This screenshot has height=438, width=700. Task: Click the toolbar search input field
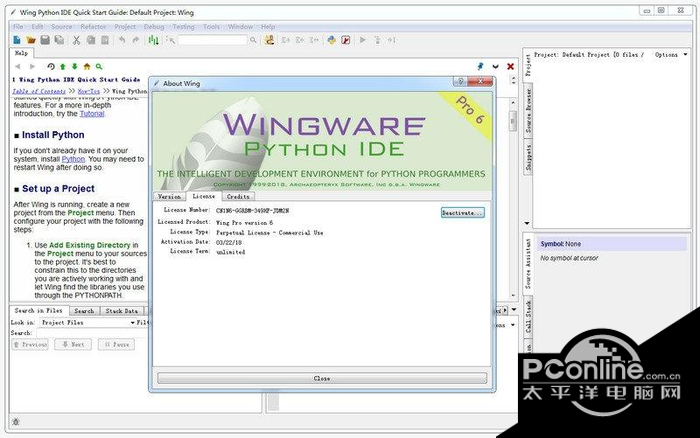(214, 40)
